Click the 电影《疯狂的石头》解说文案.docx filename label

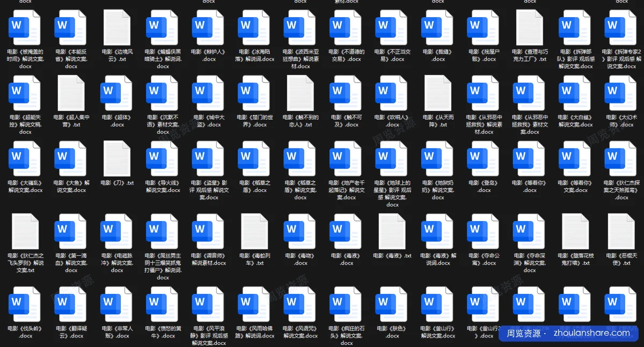[346, 335]
